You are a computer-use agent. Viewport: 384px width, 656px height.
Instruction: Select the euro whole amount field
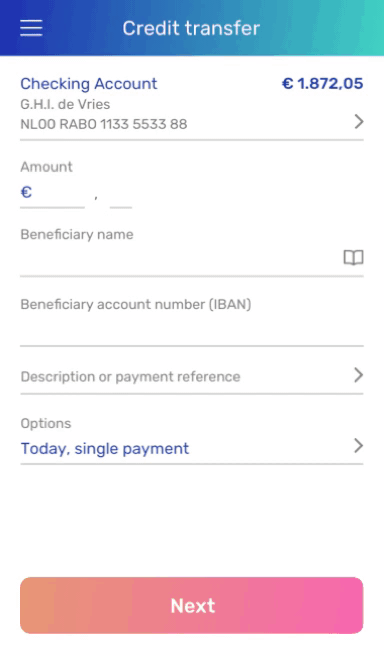[58, 193]
